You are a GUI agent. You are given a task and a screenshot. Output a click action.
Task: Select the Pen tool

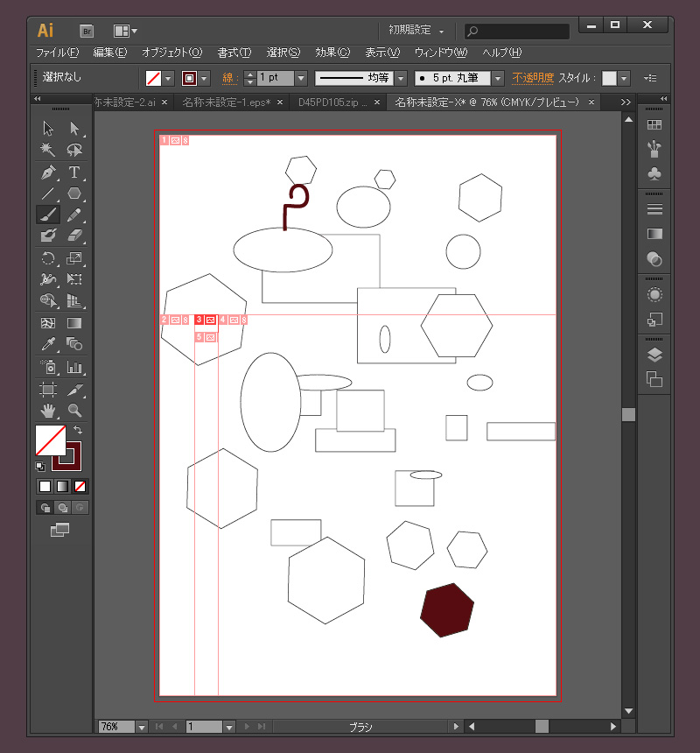48,172
